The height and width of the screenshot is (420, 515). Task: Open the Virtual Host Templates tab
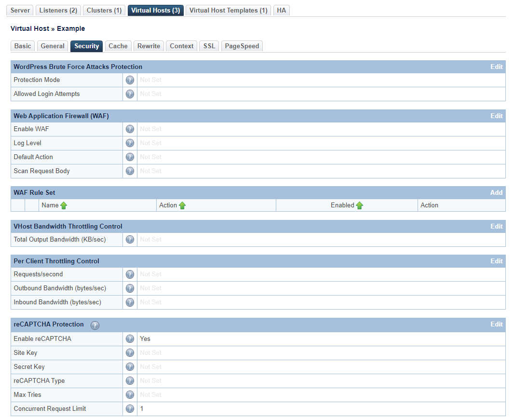tap(228, 10)
